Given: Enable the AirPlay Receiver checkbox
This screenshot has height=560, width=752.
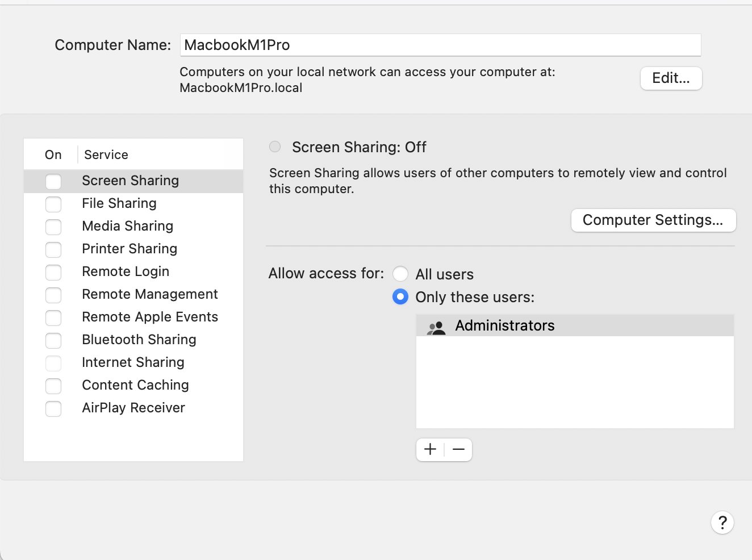Looking at the screenshot, I should pyautogui.click(x=53, y=408).
